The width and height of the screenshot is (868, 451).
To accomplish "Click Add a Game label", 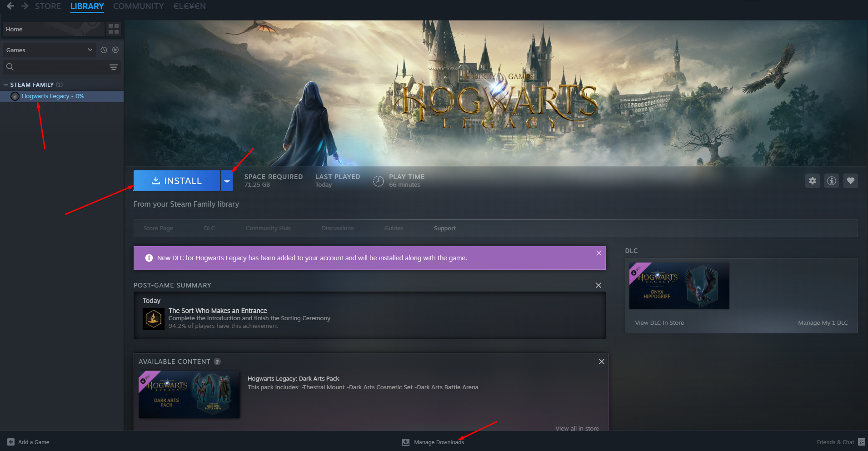I will pos(34,442).
